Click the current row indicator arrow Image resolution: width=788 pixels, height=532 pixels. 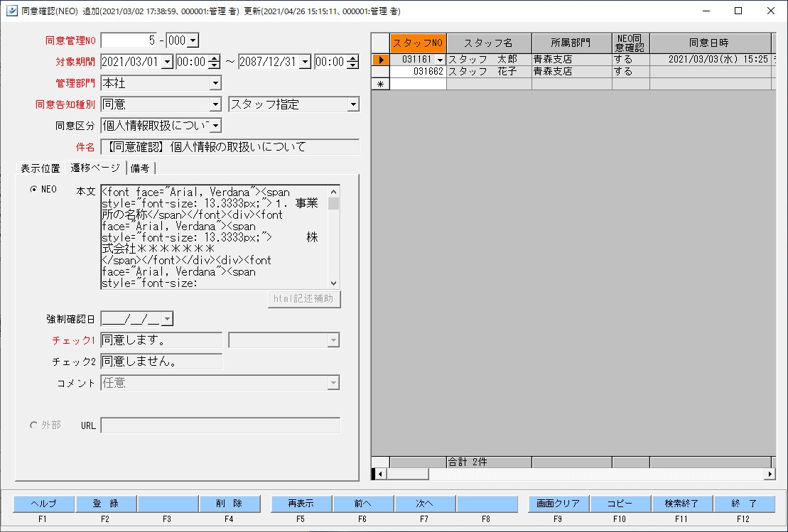pyautogui.click(x=380, y=60)
